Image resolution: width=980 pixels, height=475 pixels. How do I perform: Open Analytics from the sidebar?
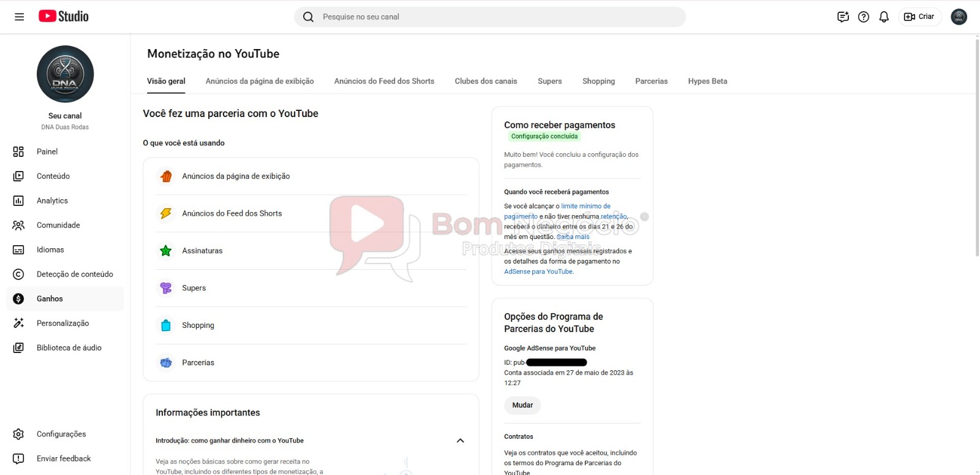point(52,200)
